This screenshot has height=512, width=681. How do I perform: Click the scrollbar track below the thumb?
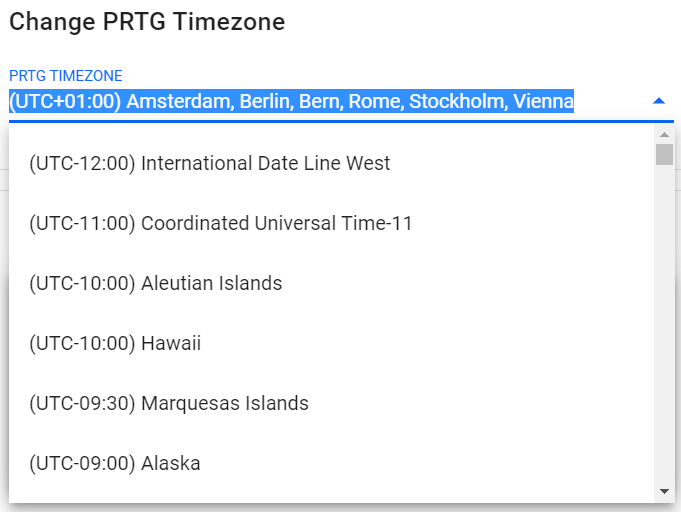point(664,320)
